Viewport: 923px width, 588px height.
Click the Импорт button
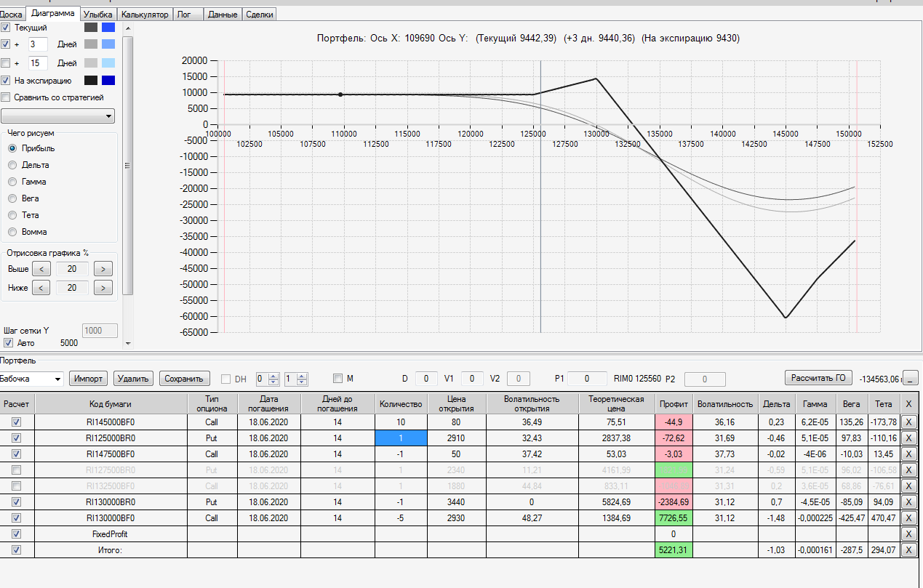click(x=88, y=379)
